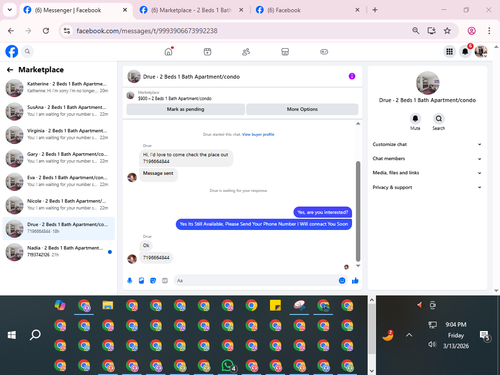Mute the Drue conversation
This screenshot has width=500, height=375.
(415, 119)
